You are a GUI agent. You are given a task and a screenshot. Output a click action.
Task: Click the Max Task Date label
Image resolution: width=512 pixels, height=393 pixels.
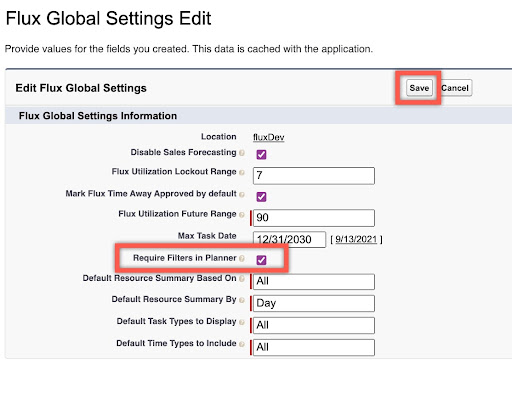(207, 236)
